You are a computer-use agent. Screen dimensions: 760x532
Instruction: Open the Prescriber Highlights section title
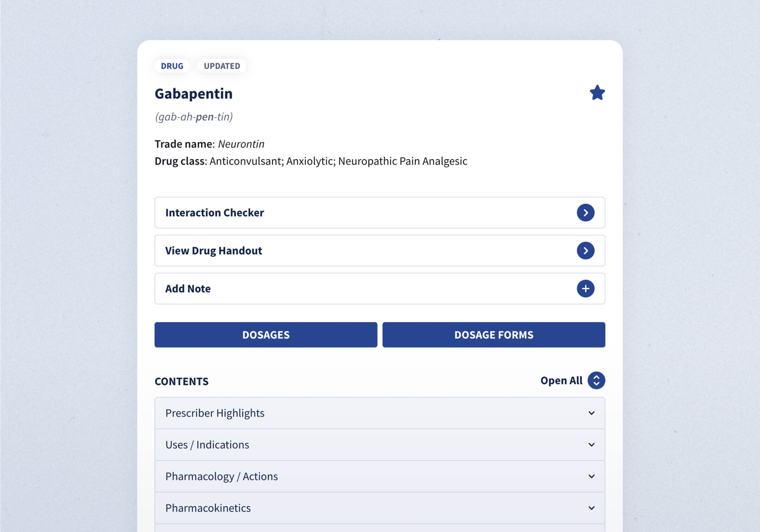coord(215,413)
